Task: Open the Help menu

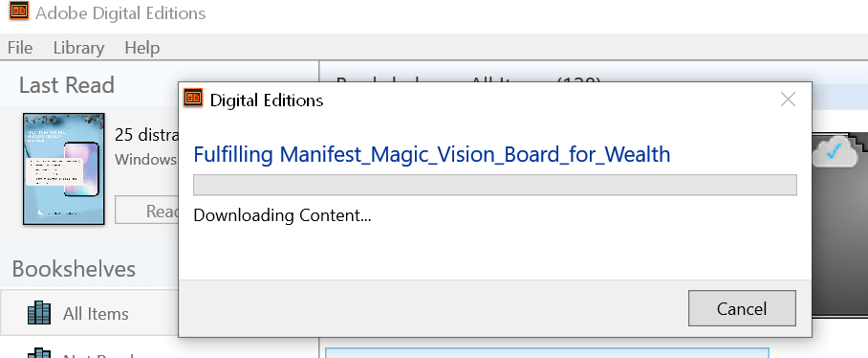Action: point(142,48)
